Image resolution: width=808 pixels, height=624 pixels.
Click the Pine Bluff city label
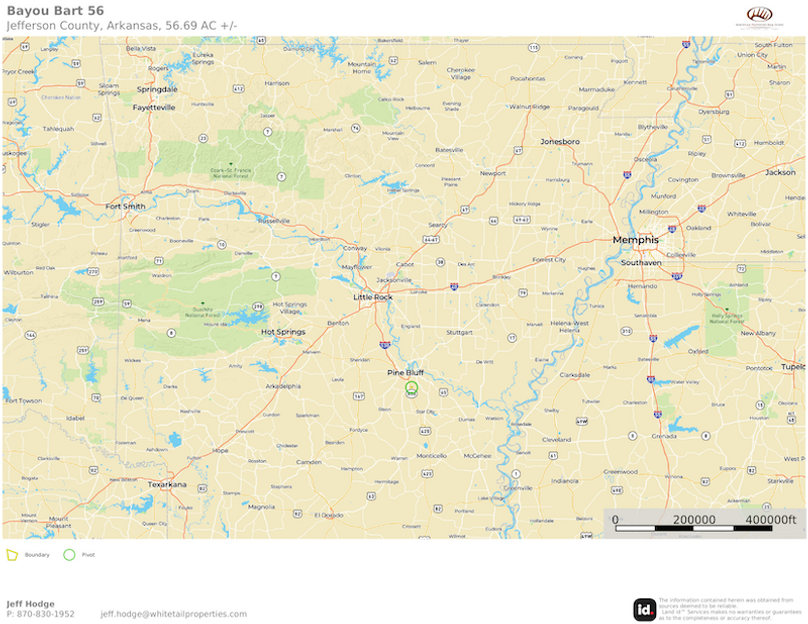point(406,373)
